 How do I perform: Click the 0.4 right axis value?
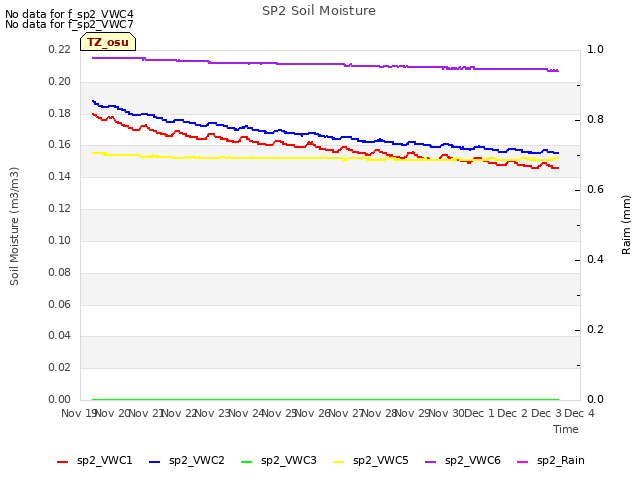596,259
